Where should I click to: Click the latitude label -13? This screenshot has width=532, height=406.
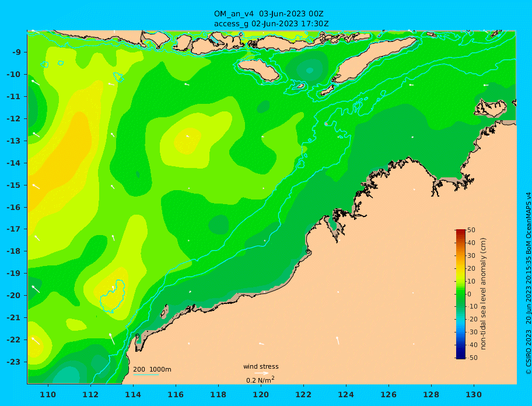pyautogui.click(x=14, y=141)
